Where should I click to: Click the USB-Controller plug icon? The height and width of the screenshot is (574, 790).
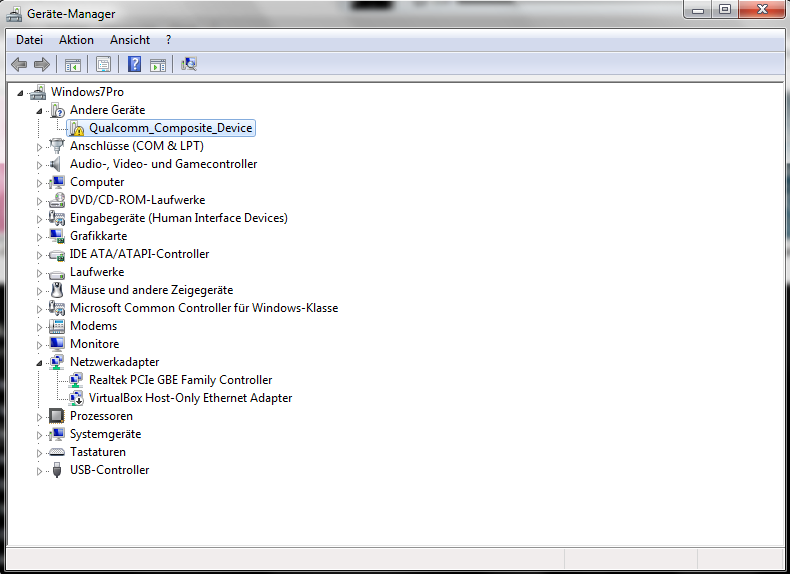click(x=57, y=470)
